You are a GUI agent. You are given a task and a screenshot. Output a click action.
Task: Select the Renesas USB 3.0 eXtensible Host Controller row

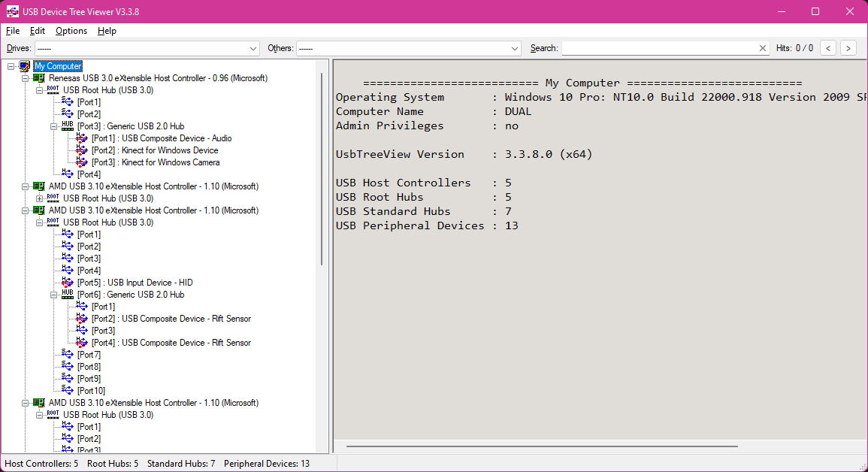tap(158, 79)
